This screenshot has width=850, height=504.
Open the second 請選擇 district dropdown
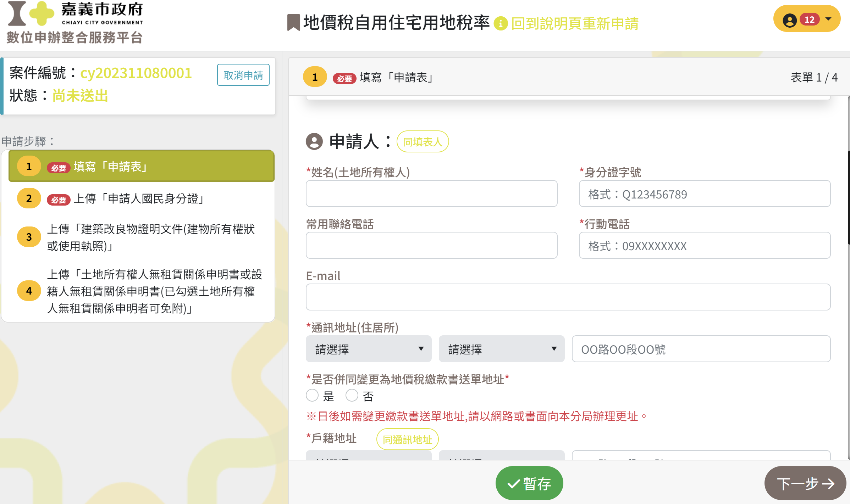coord(501,349)
